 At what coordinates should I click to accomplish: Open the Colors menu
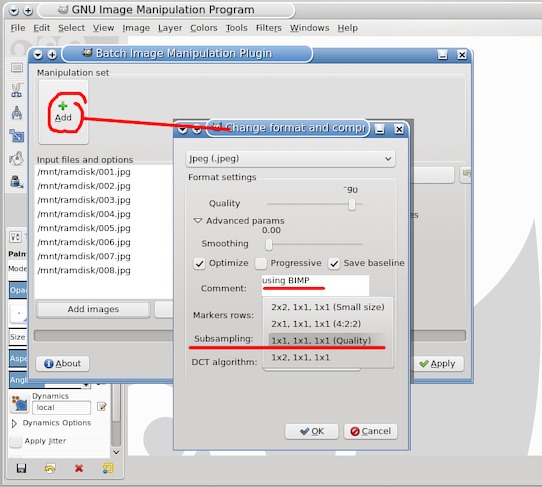coord(204,28)
